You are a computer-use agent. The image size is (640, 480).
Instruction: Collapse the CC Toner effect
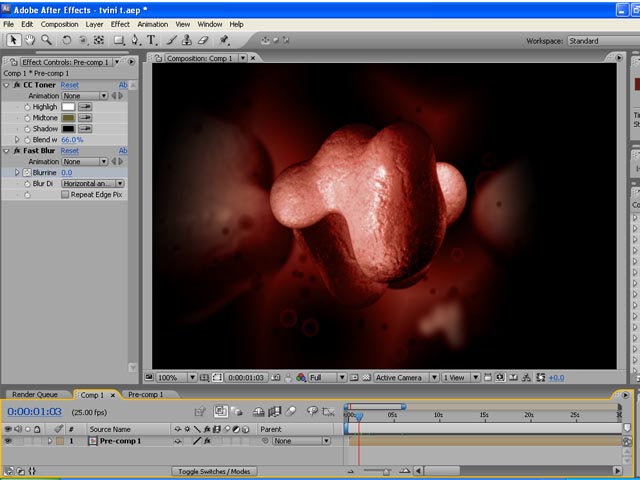pyautogui.click(x=6, y=85)
